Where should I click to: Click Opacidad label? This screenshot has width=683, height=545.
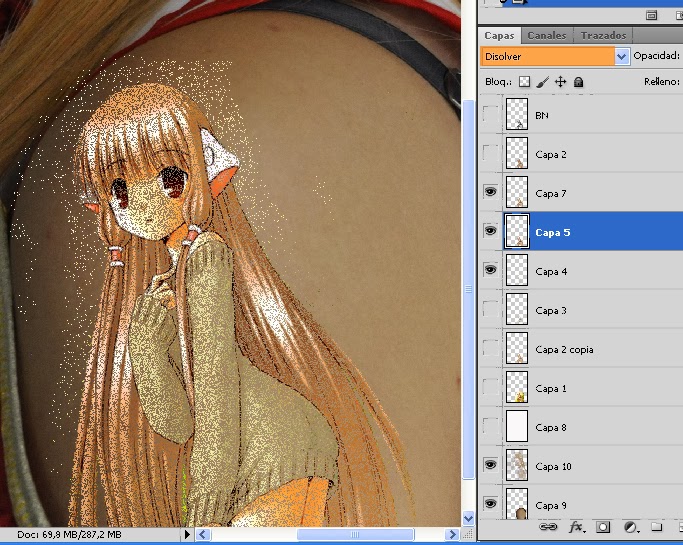(656, 56)
